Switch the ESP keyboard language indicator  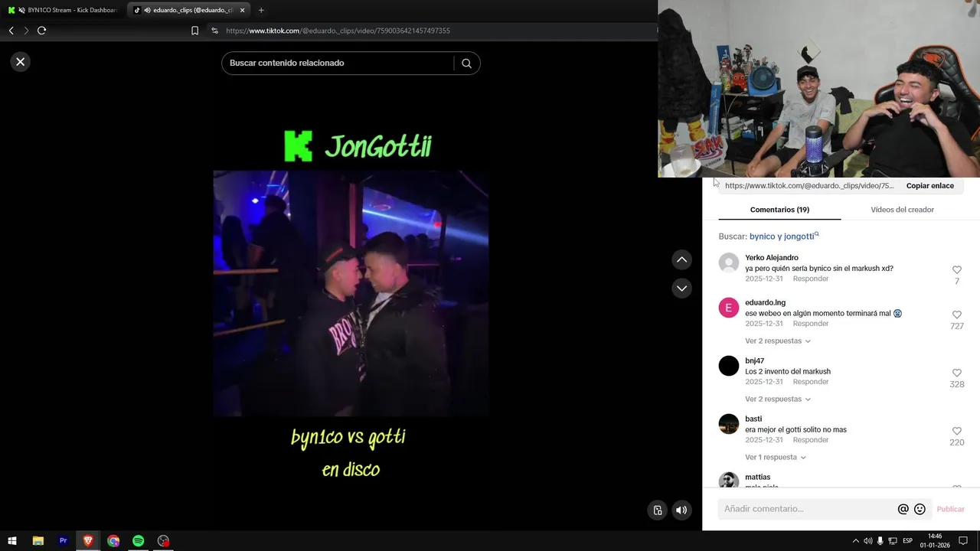907,541
